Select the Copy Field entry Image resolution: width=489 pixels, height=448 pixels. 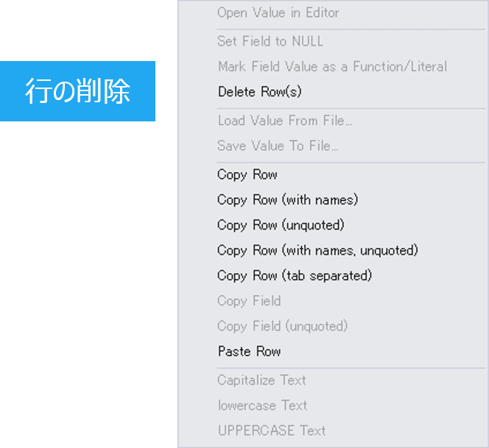(x=332, y=301)
